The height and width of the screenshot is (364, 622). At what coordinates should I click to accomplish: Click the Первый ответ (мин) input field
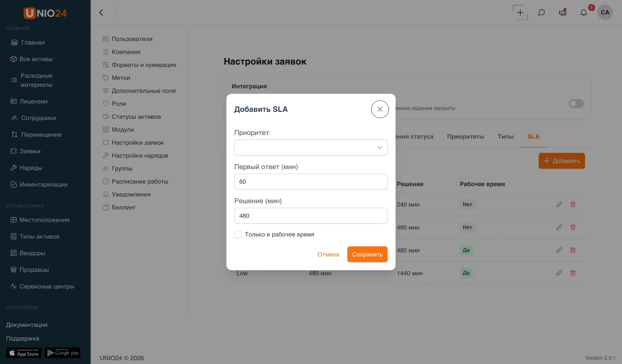click(311, 182)
